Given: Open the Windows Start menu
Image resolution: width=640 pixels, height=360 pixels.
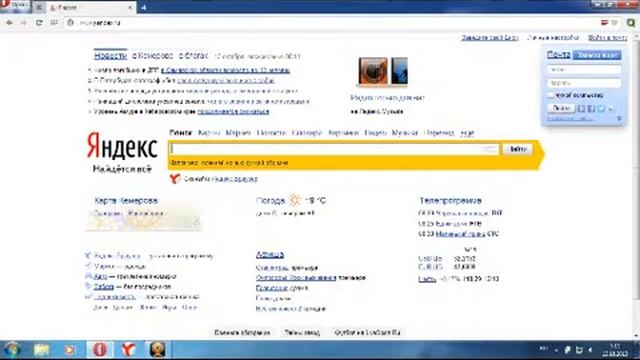Looking at the screenshot, I should point(12,350).
